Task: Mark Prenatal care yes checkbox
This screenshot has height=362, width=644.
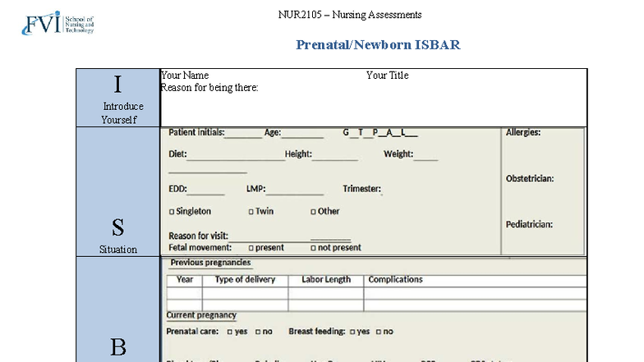Action: click(230, 332)
